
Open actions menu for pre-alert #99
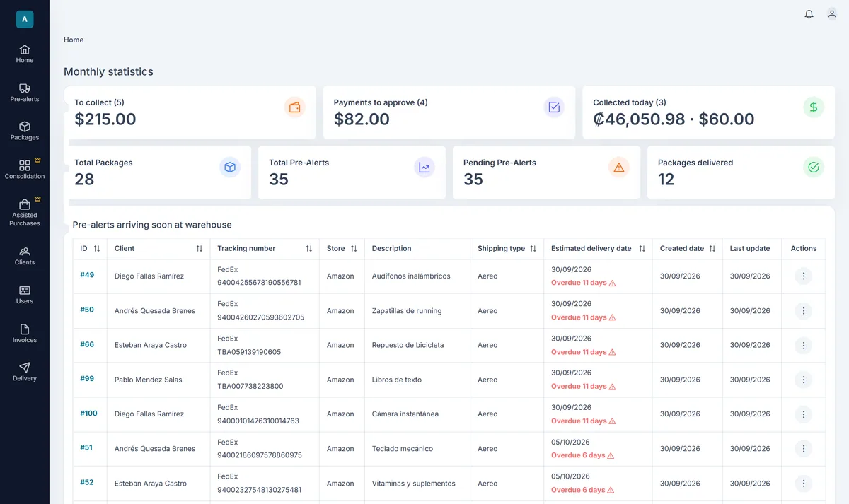click(x=803, y=380)
